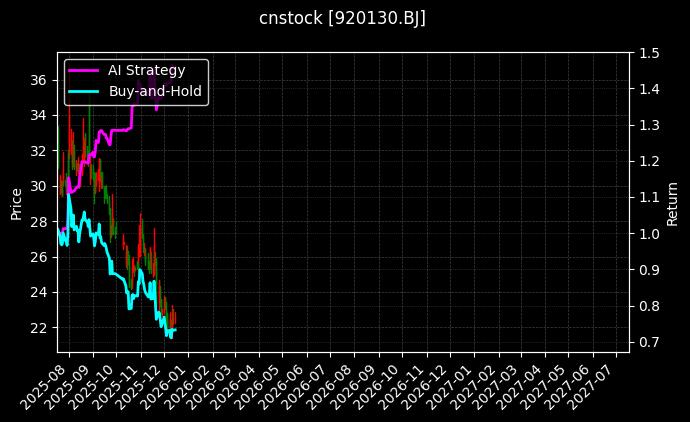Screen dimensions: 690x422
Task: Click return tick label '1.1'
Action: (649, 198)
